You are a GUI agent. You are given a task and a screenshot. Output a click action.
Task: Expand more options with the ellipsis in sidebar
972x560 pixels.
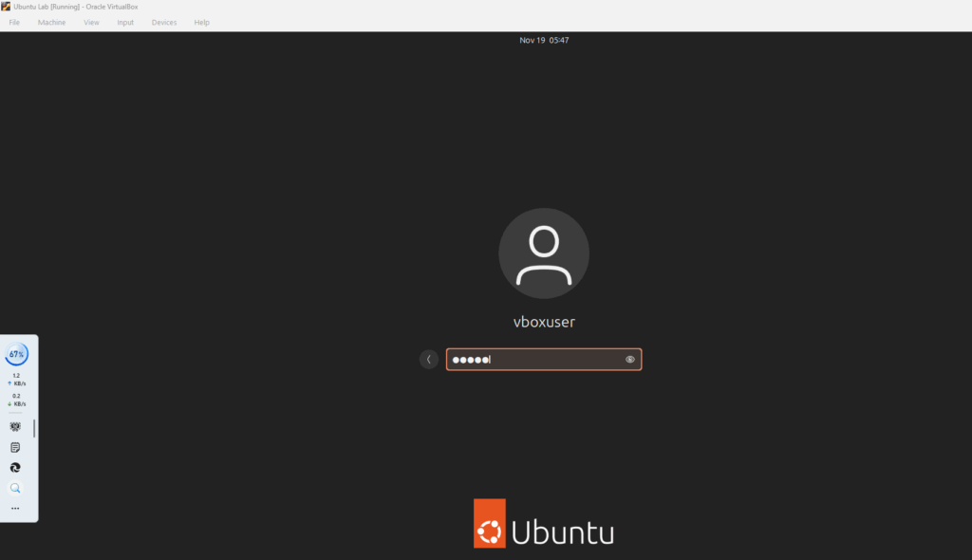tap(14, 508)
